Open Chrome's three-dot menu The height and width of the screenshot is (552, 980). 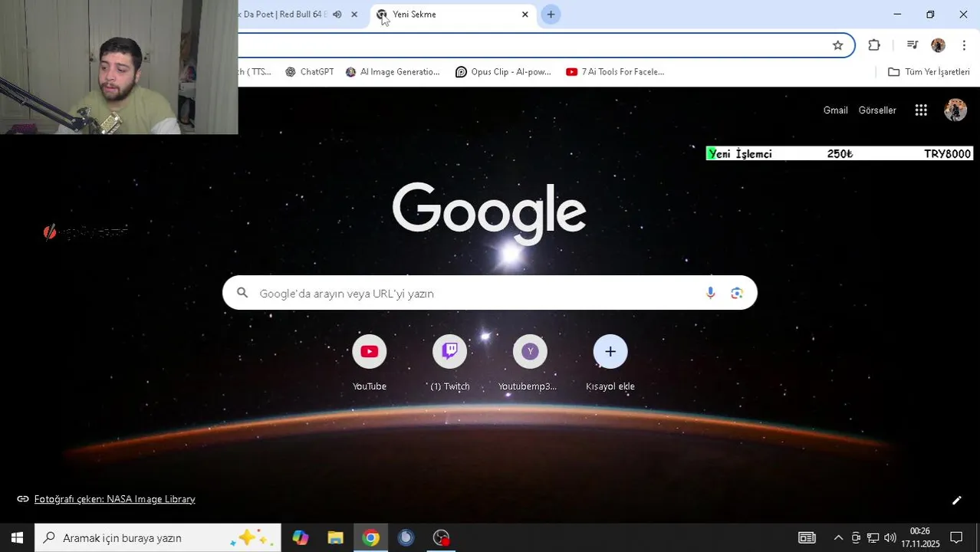964,45
